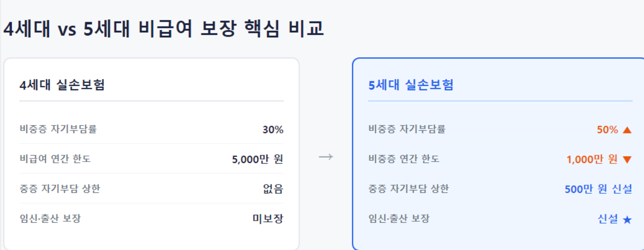
Task: Click the 없음 value for 중증 자기부담 상한
Action: (x=273, y=189)
